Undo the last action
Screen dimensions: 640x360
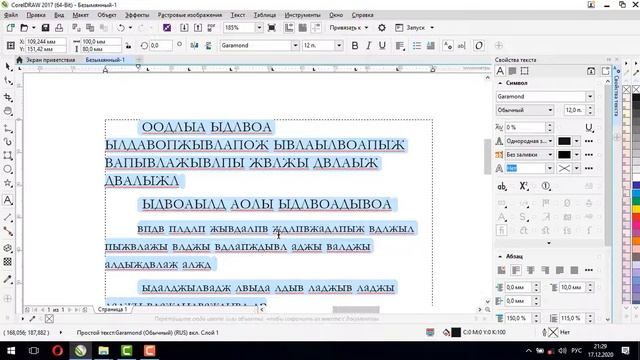121,28
